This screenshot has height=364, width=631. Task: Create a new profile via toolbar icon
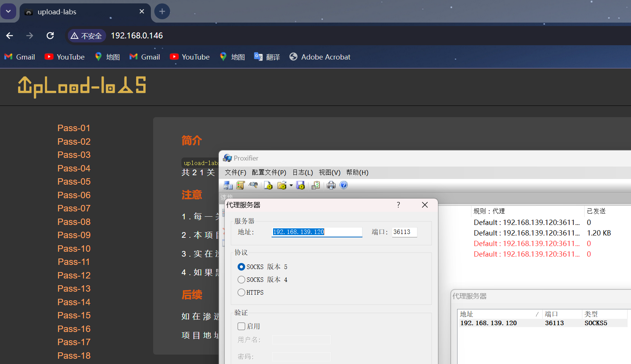click(268, 185)
